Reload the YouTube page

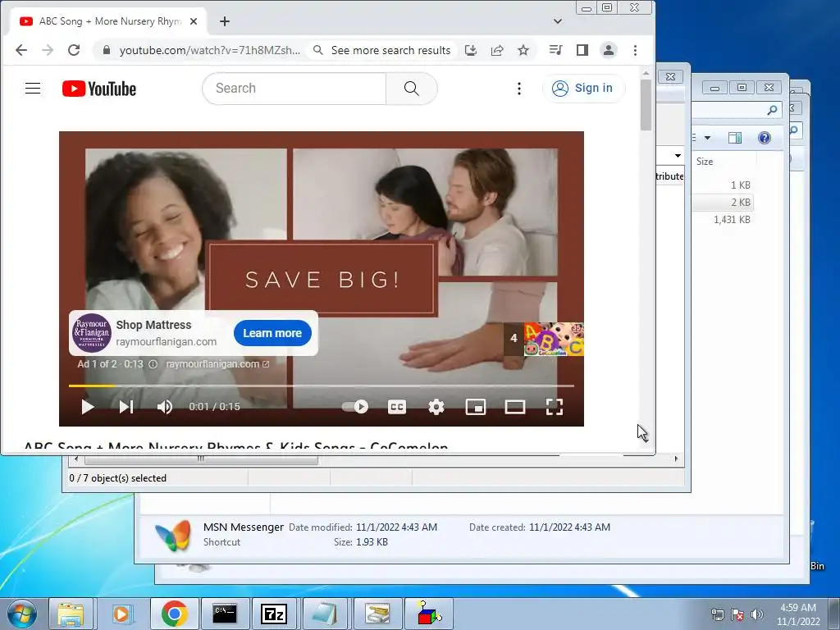pos(74,50)
